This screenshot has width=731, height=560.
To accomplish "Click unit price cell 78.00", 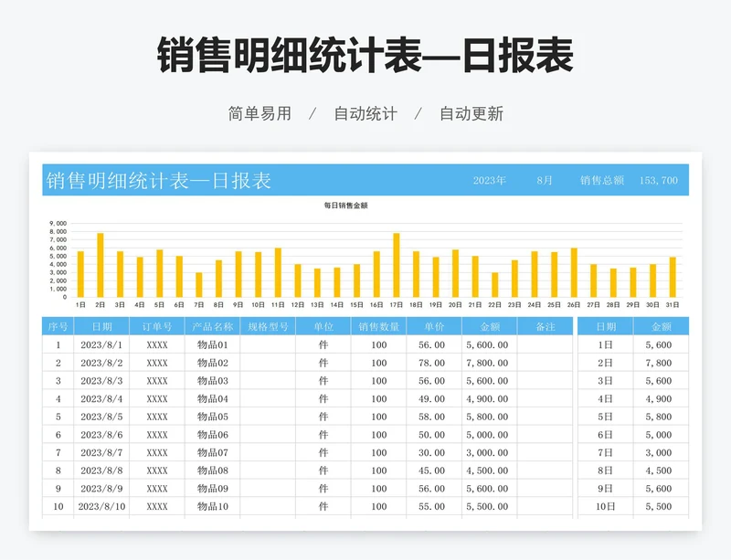I will [x=435, y=363].
